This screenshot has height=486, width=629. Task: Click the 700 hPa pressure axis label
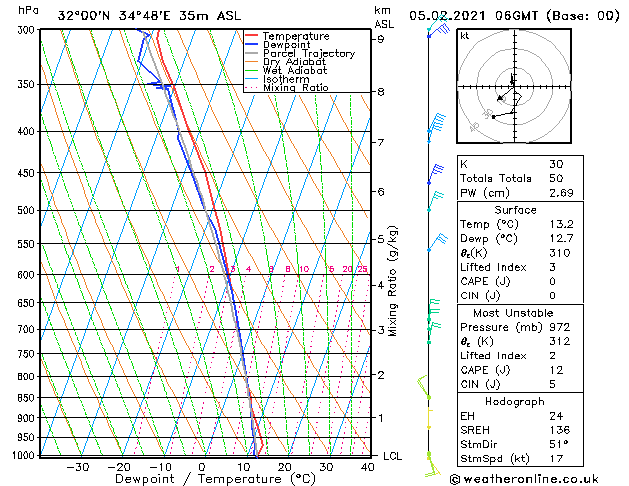pos(26,329)
